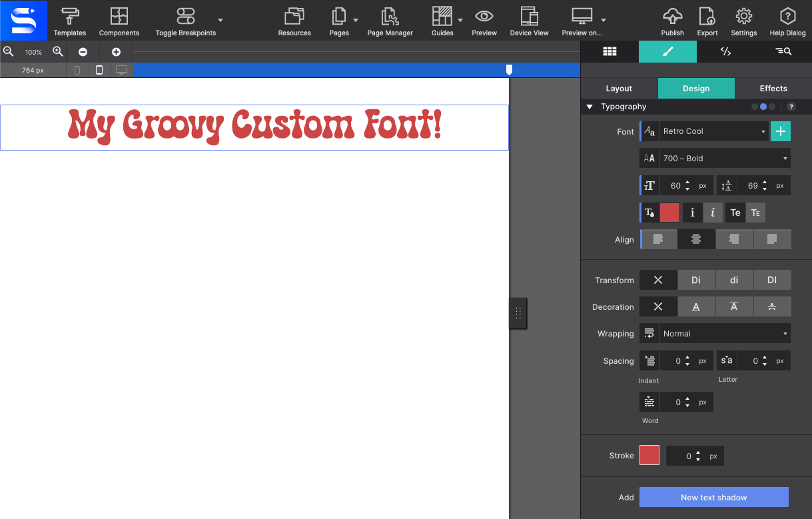Align text right
This screenshot has width=812, height=519.
click(734, 239)
